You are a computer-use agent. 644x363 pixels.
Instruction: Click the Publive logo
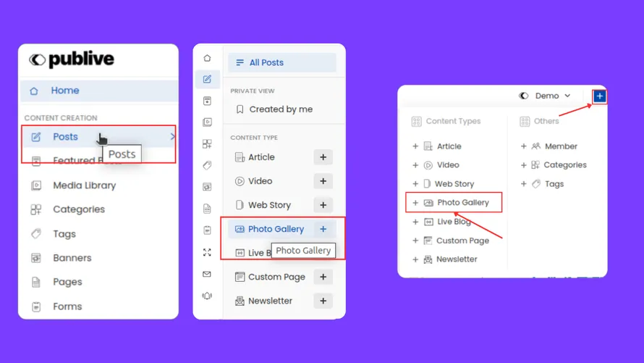pos(72,60)
